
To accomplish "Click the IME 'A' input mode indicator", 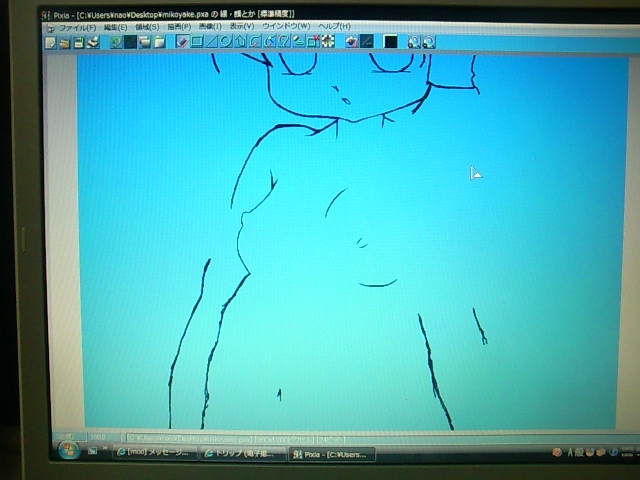I will tap(570, 452).
